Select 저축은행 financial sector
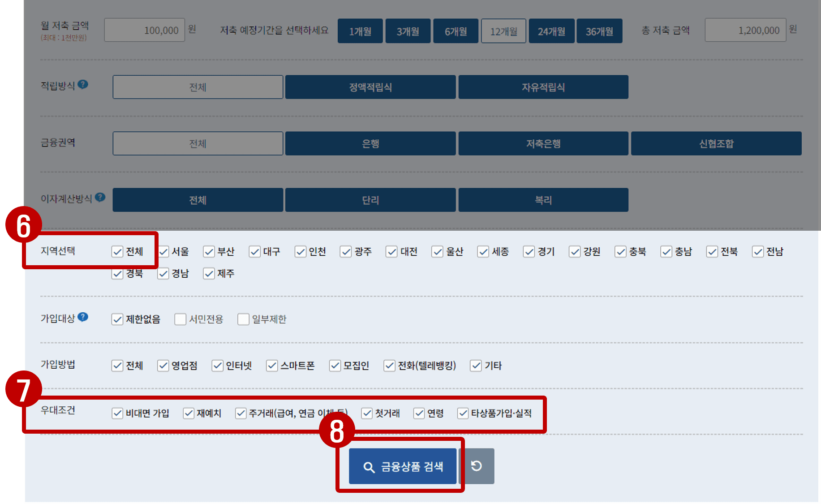The height and width of the screenshot is (504, 821). [543, 143]
